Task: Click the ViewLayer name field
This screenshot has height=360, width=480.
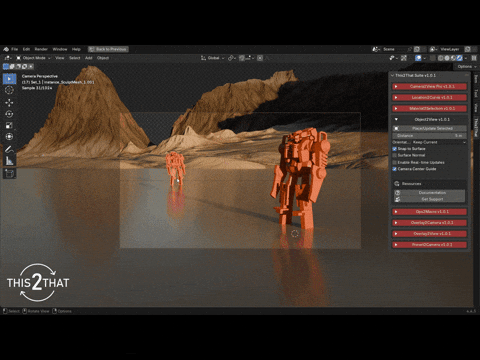Action: click(451, 49)
